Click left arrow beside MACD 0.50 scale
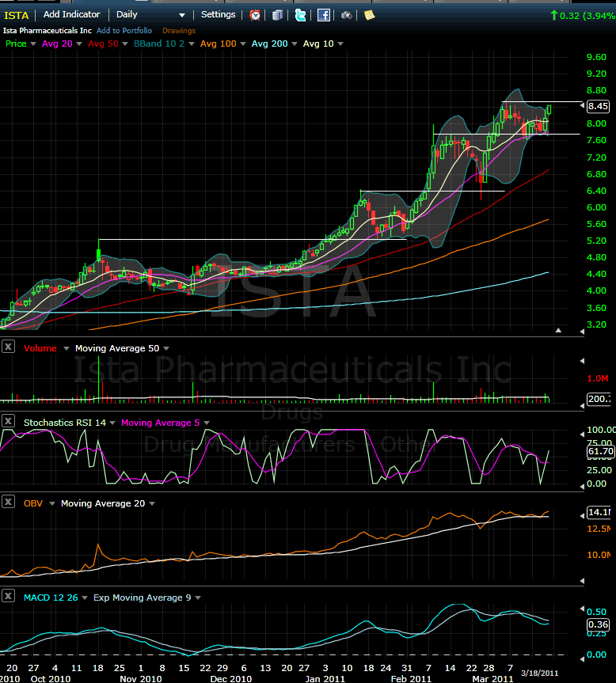Screen dimensions: 616x683 (x=582, y=609)
